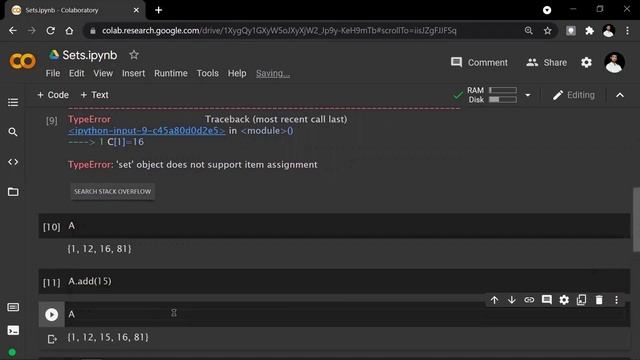The width and height of the screenshot is (640, 360).
Task: Click the Sets.ipynb notebook title
Action: 89,55
